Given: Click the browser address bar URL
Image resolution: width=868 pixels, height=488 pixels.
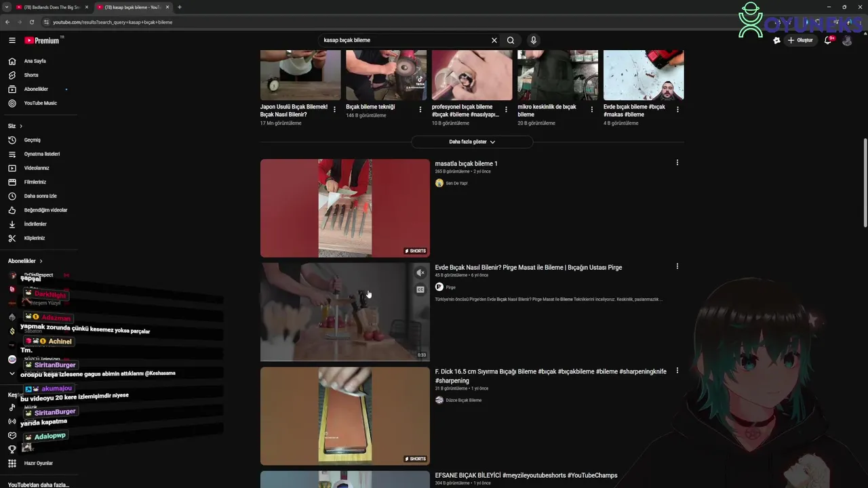Looking at the screenshot, I should 113,22.
